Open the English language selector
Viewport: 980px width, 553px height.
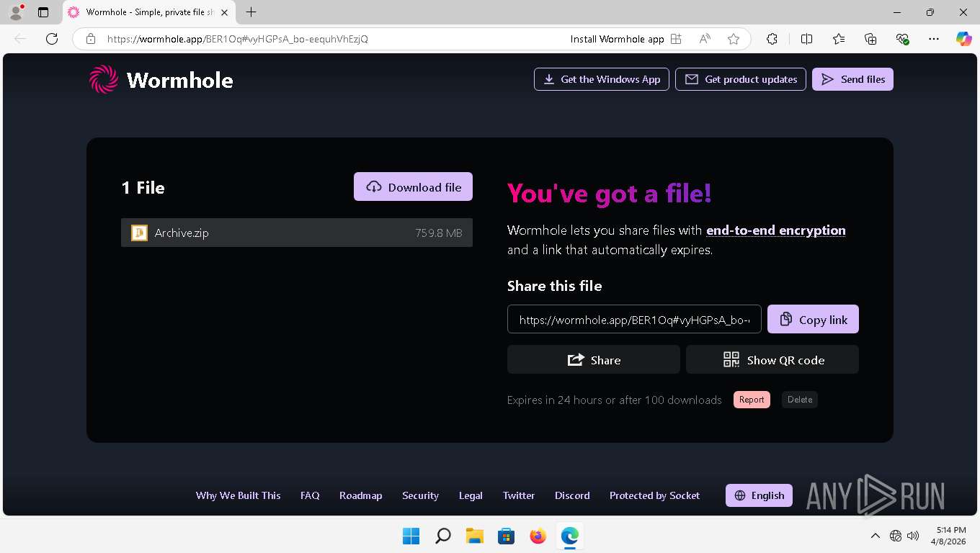(759, 495)
